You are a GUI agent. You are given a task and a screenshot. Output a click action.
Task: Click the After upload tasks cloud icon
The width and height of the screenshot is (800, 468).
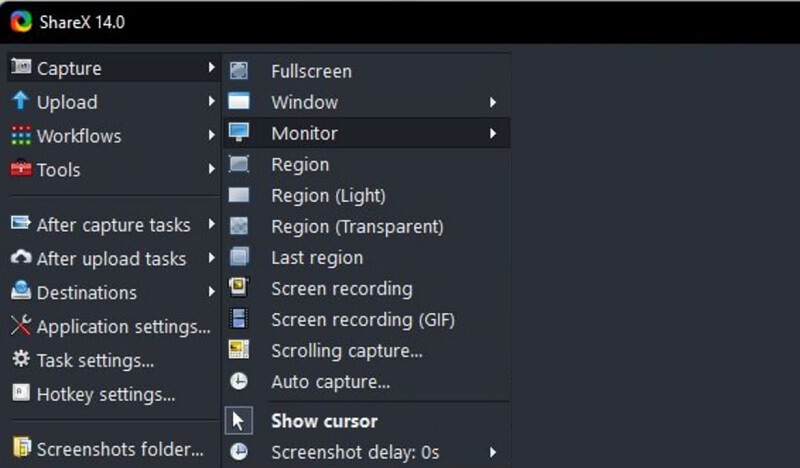[21, 257]
